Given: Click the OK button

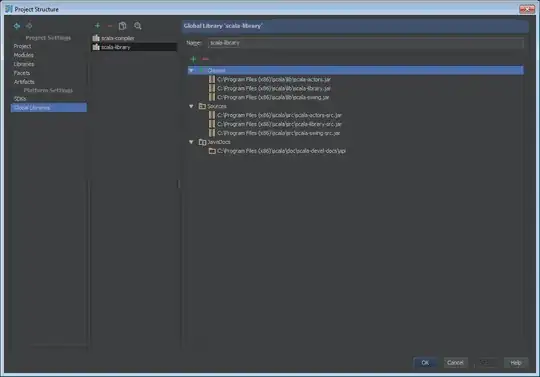Looking at the screenshot, I should (425, 363).
